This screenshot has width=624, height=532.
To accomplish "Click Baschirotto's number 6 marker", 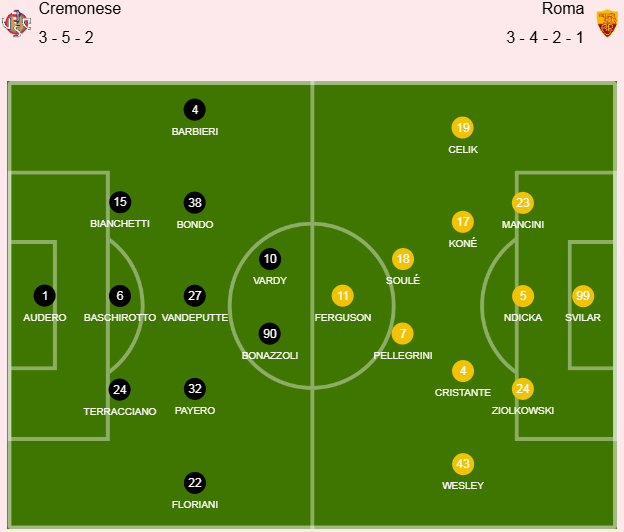I will pos(120,296).
